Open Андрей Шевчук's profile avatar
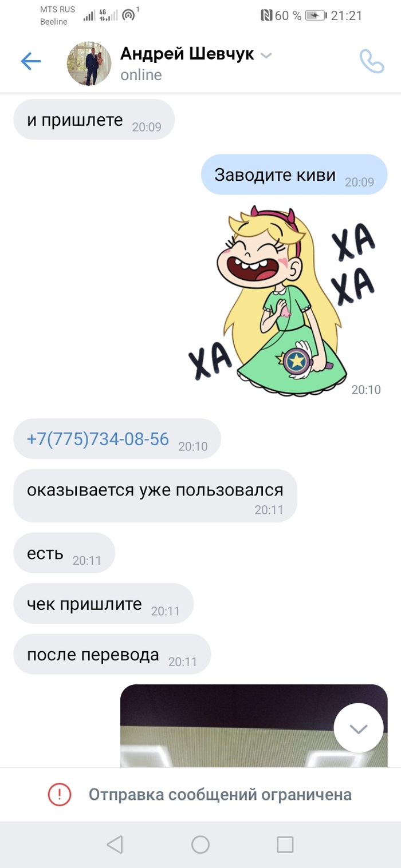The image size is (401, 868). pos(89,63)
